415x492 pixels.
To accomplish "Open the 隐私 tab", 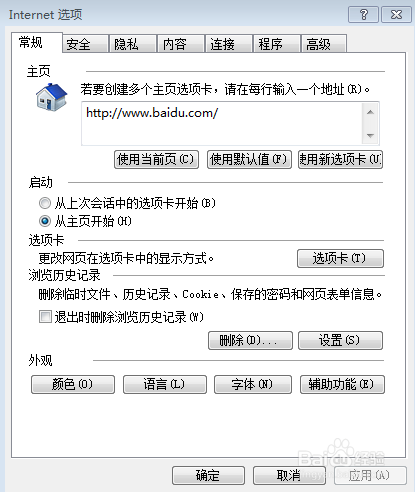I will point(133,44).
